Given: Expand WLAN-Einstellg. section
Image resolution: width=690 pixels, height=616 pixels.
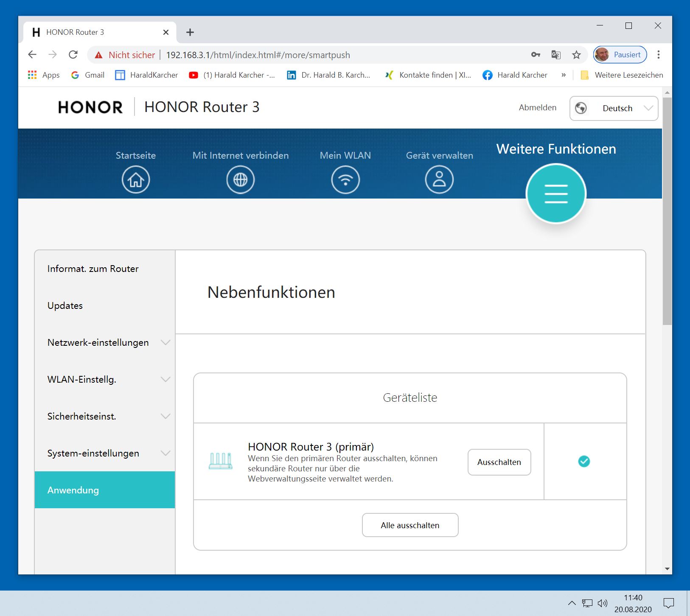Looking at the screenshot, I should (165, 379).
